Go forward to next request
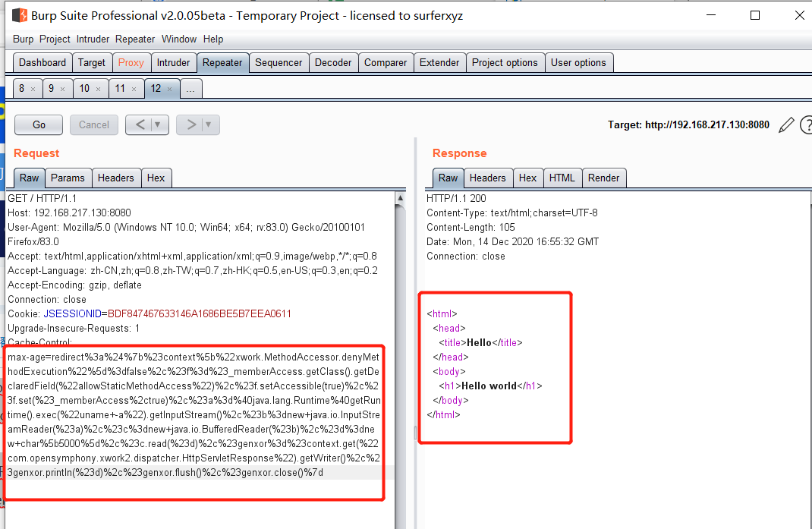Image resolution: width=812 pixels, height=529 pixels. pyautogui.click(x=190, y=125)
